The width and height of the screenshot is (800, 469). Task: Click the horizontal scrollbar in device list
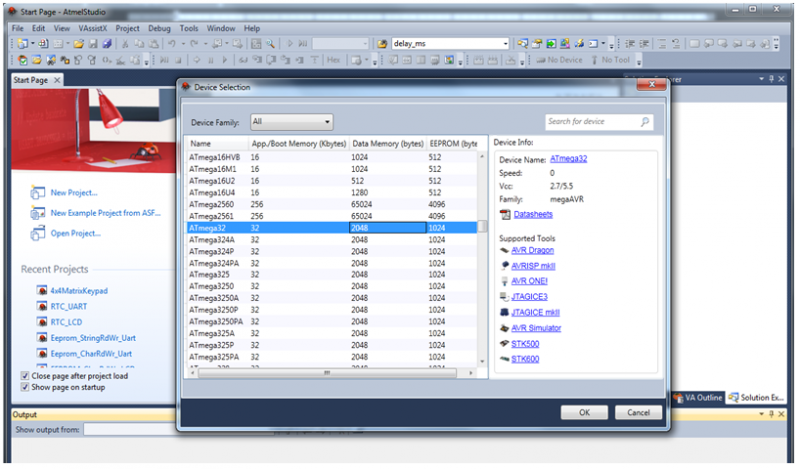(x=327, y=373)
